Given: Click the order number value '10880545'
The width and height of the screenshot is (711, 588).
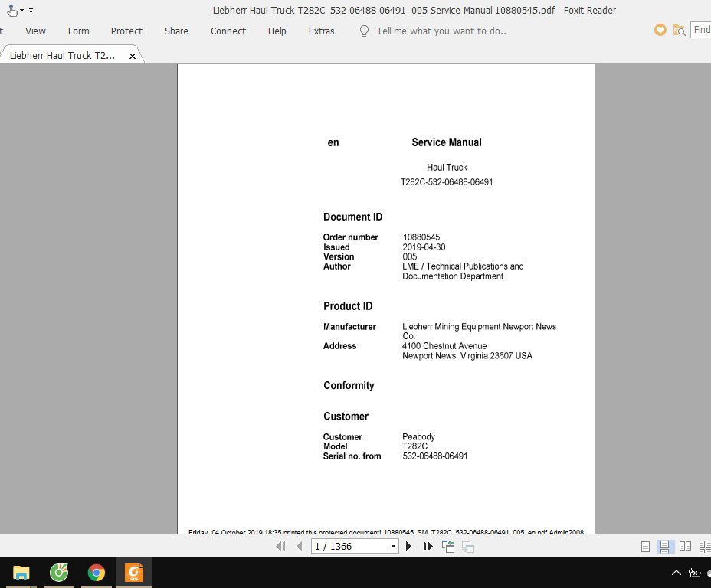Looking at the screenshot, I should [421, 237].
